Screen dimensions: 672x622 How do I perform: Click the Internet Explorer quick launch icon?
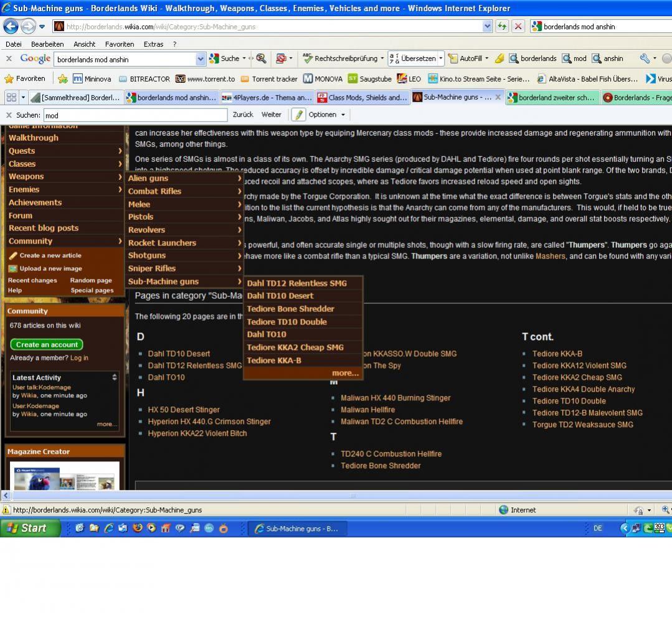[109, 528]
